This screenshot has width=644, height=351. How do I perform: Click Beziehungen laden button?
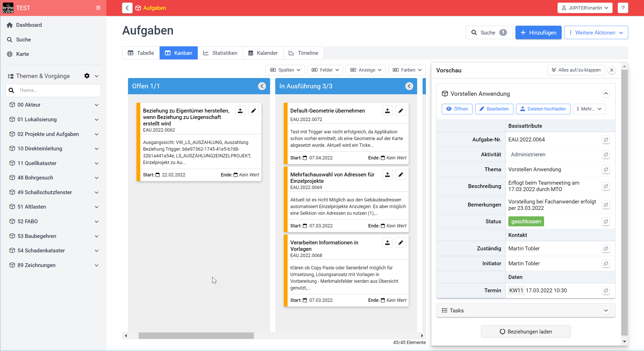[526, 331]
